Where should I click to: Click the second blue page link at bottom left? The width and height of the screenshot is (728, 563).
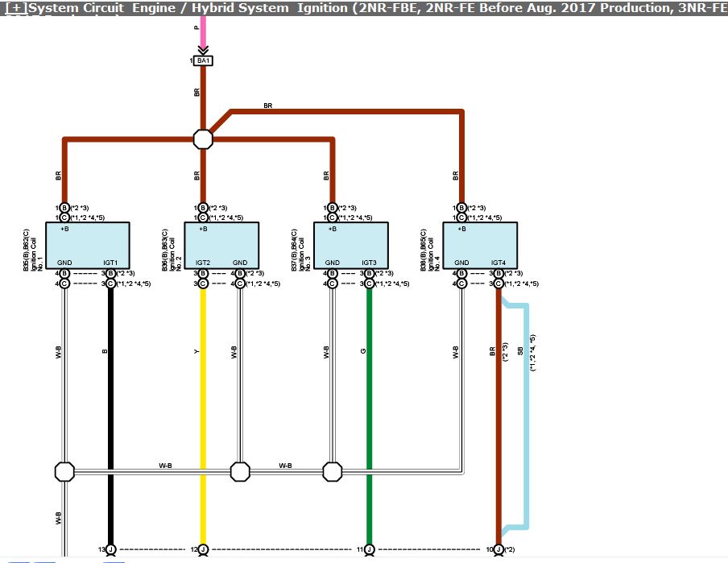44,560
